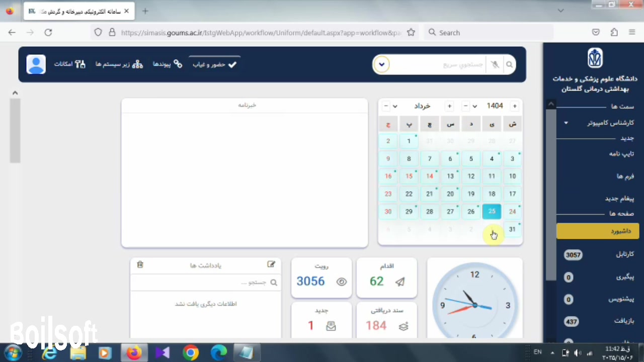The image size is (644, 362).
Task: Open Visual Studio from the taskbar
Action: point(163,353)
